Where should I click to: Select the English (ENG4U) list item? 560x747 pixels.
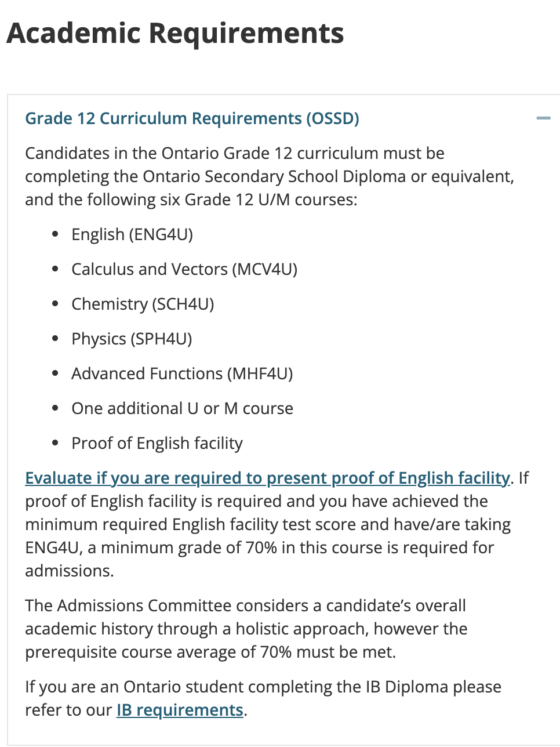(132, 234)
